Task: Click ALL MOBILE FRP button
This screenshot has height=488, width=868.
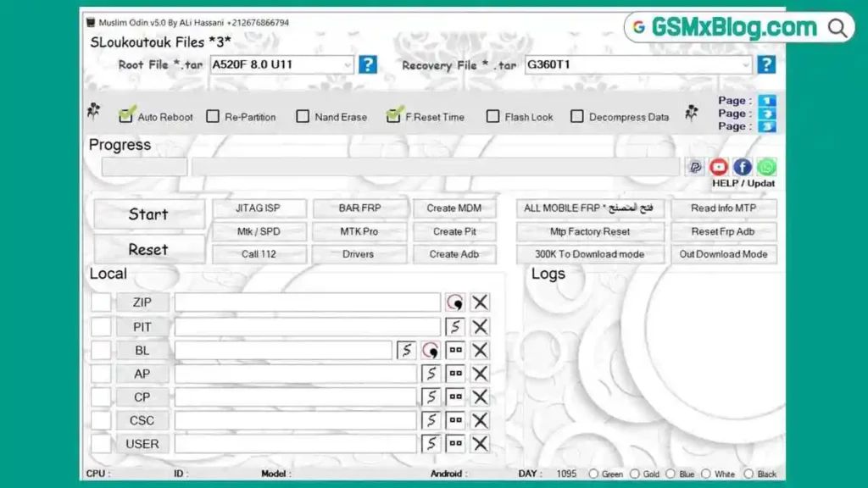Action: click(x=590, y=208)
